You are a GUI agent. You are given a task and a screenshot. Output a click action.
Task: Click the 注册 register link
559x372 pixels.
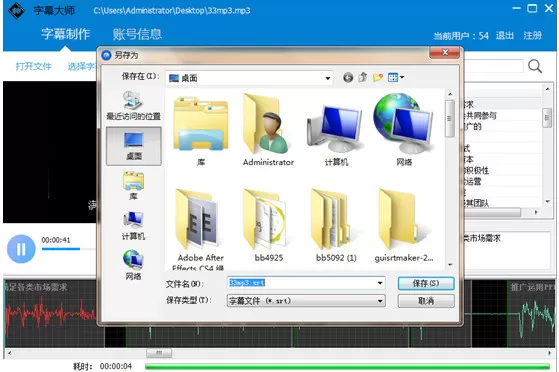533,36
